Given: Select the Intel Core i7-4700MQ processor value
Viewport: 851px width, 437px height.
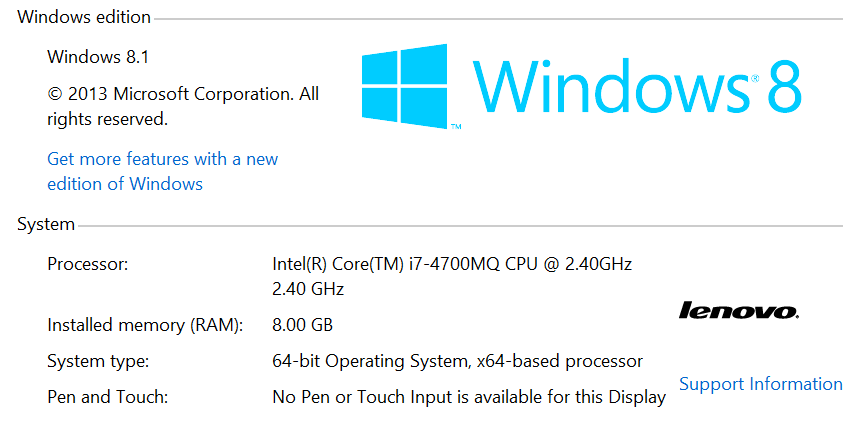Looking at the screenshot, I should click(452, 264).
